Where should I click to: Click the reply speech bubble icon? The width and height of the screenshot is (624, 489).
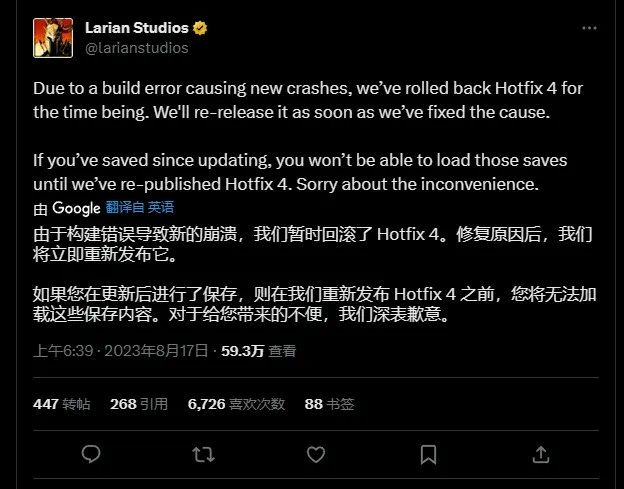click(91, 454)
